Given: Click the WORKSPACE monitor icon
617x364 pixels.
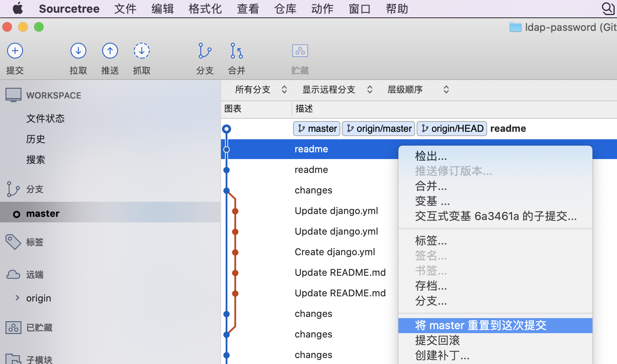Looking at the screenshot, I should click(x=13, y=95).
